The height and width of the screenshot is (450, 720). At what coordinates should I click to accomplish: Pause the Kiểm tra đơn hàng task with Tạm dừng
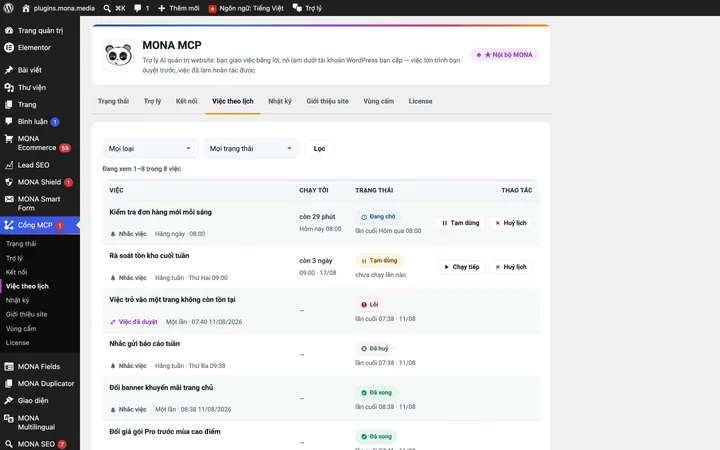point(460,223)
